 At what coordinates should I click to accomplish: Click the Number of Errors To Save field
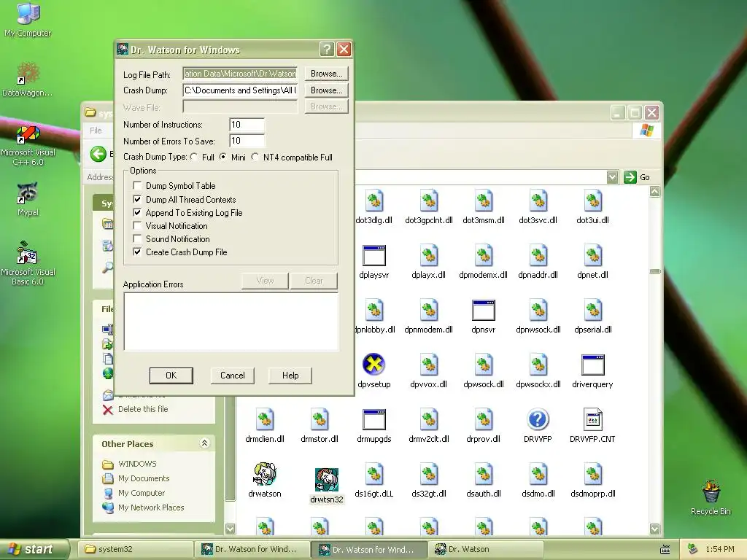pyautogui.click(x=247, y=141)
